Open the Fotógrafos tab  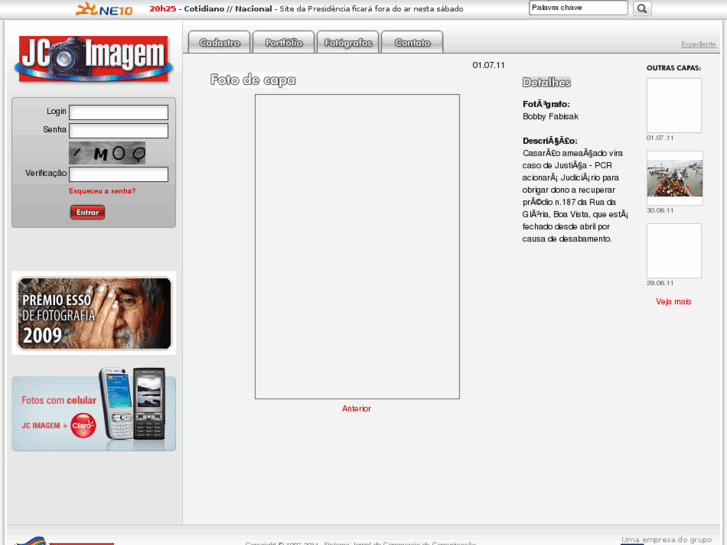[x=348, y=43]
